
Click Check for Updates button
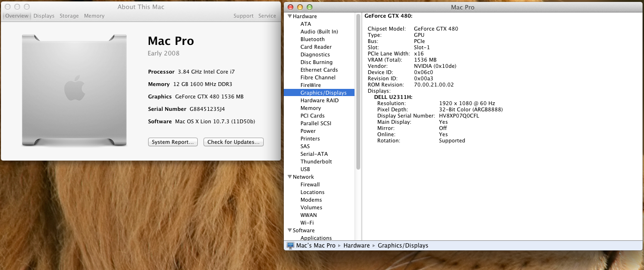pos(234,142)
